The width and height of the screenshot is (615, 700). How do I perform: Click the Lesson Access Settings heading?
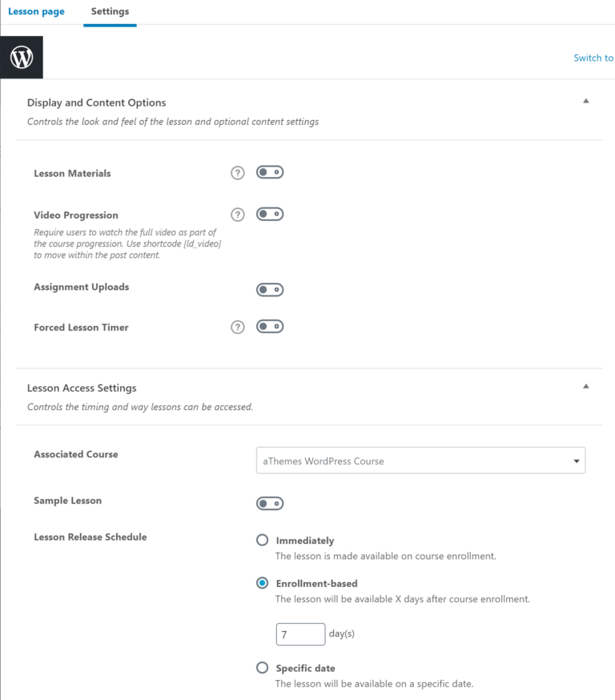pos(82,388)
